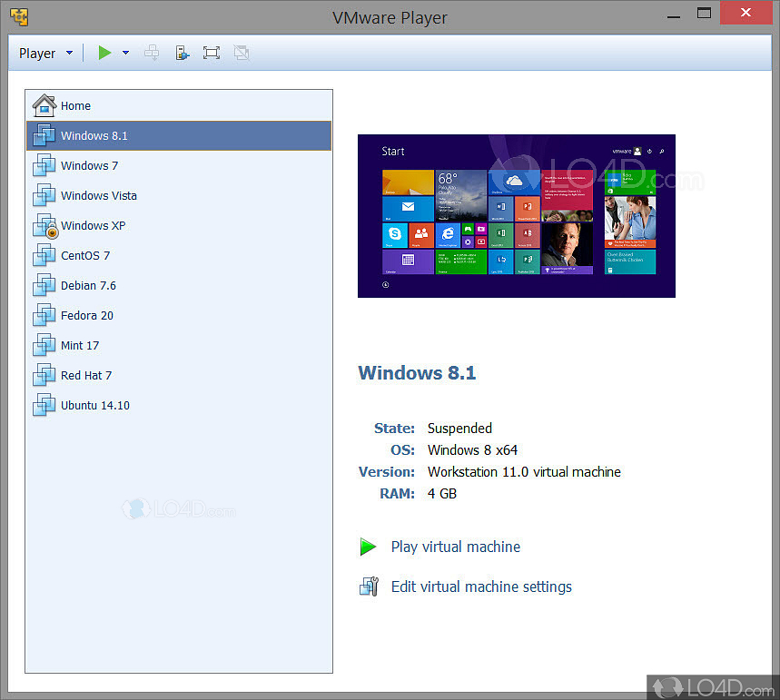This screenshot has width=780, height=700.
Task: Select the Red Hat 7 machine
Action: (85, 376)
